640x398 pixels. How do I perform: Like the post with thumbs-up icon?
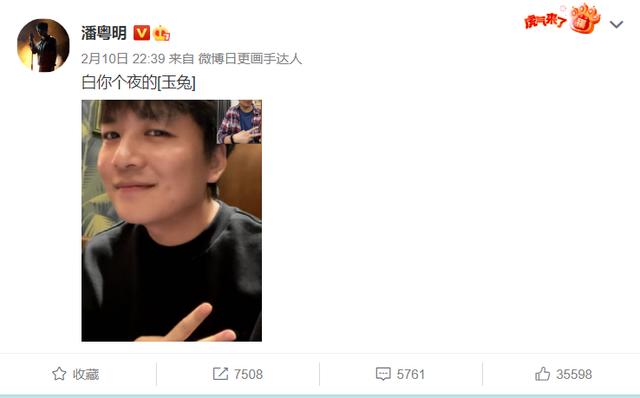point(542,374)
